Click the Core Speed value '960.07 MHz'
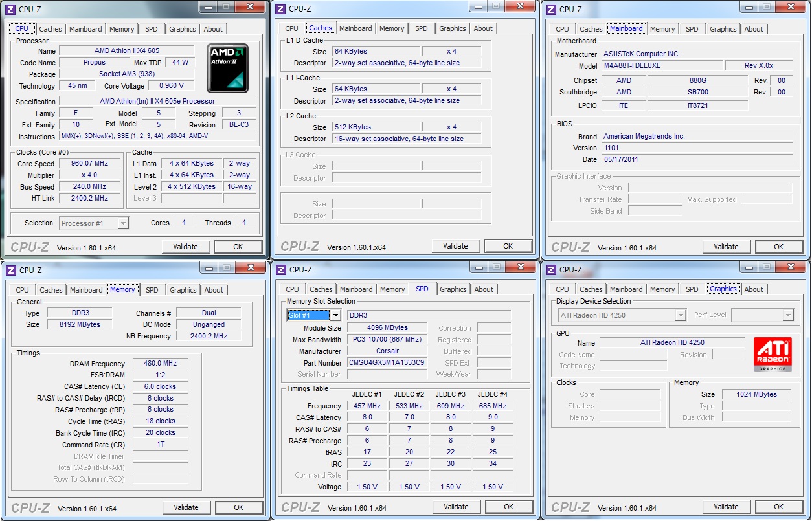 (89, 164)
